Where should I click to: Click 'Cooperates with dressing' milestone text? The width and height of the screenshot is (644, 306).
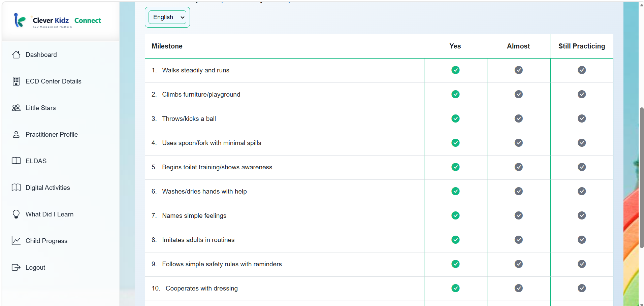[x=202, y=288]
